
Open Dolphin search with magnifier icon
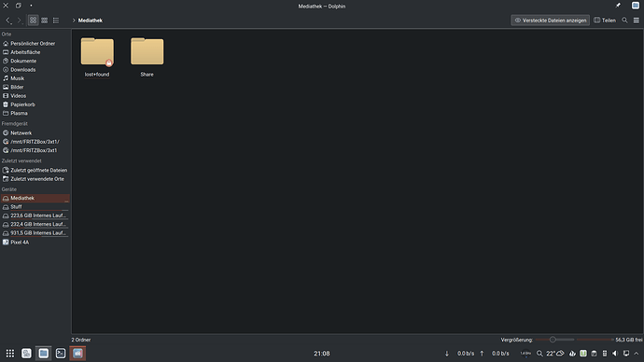point(624,21)
